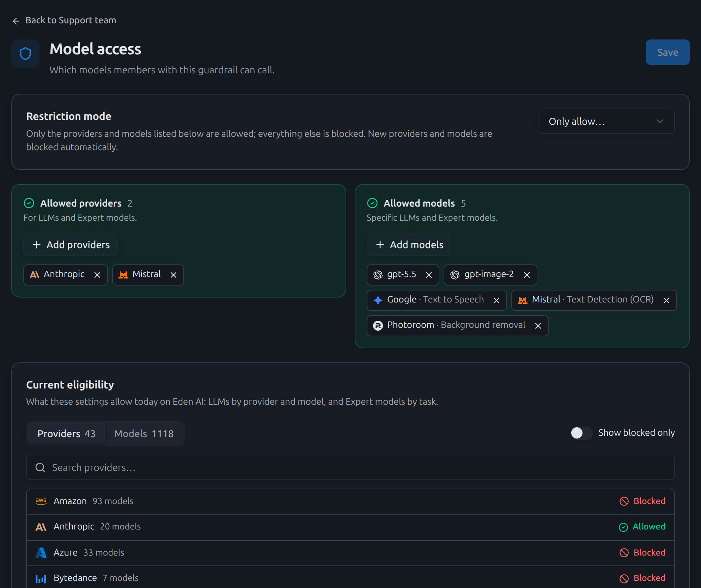Remove Anthropic from allowed providers
The image size is (701, 588).
tap(97, 275)
